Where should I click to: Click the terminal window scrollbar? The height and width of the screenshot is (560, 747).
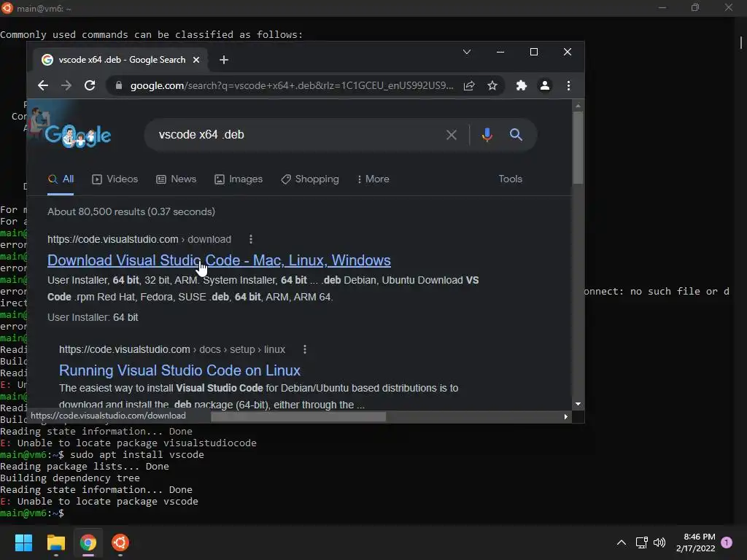tap(741, 43)
